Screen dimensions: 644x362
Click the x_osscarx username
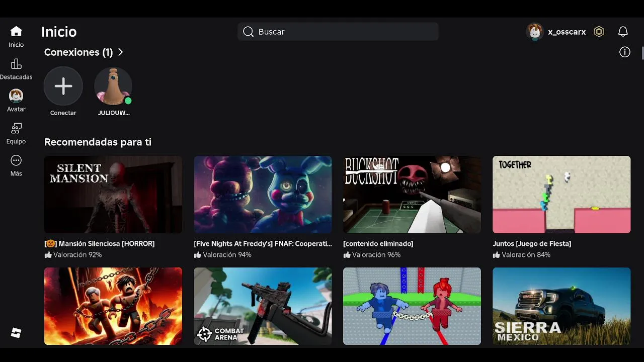[567, 32]
